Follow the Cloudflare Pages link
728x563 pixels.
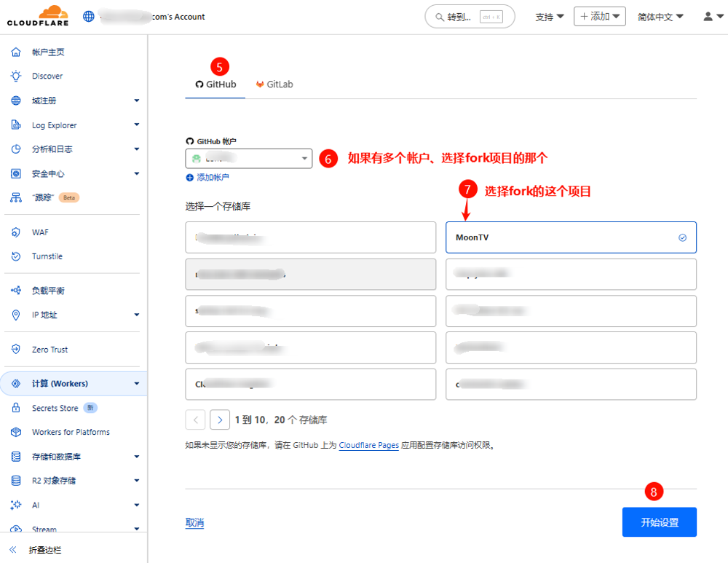(368, 445)
